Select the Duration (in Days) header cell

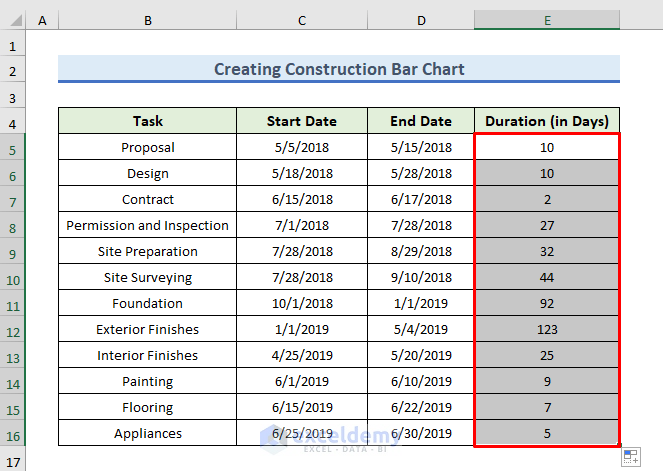[547, 121]
